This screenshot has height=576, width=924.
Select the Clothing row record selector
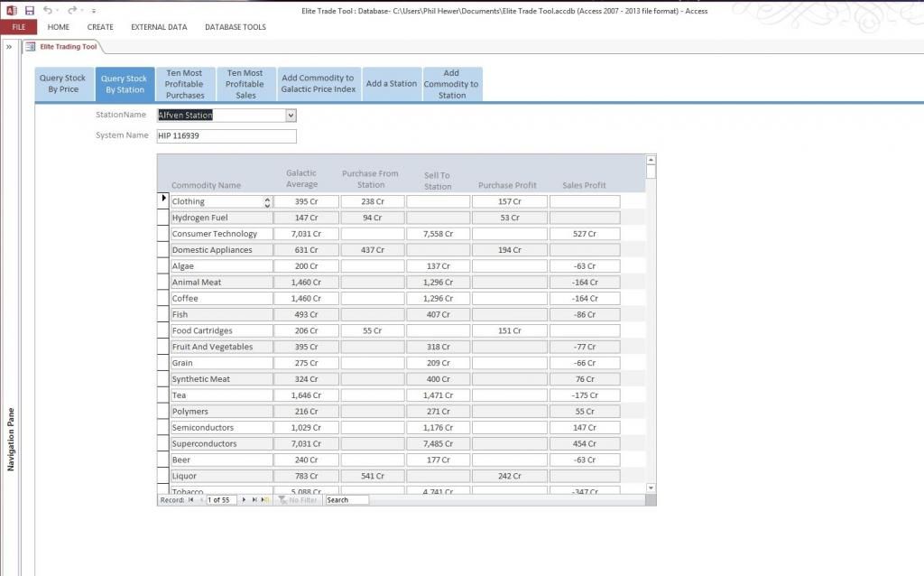coord(163,201)
